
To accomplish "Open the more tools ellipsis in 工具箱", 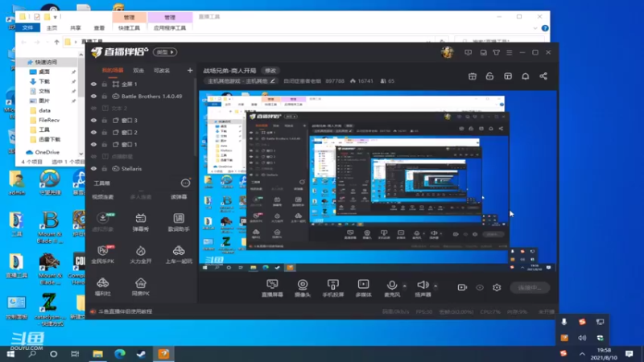I will click(x=186, y=183).
